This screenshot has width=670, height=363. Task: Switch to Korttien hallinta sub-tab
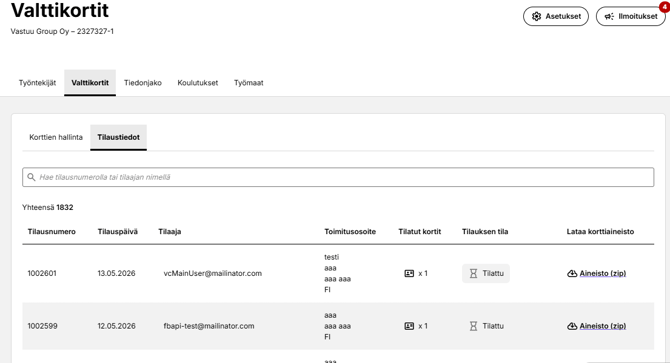click(x=56, y=137)
